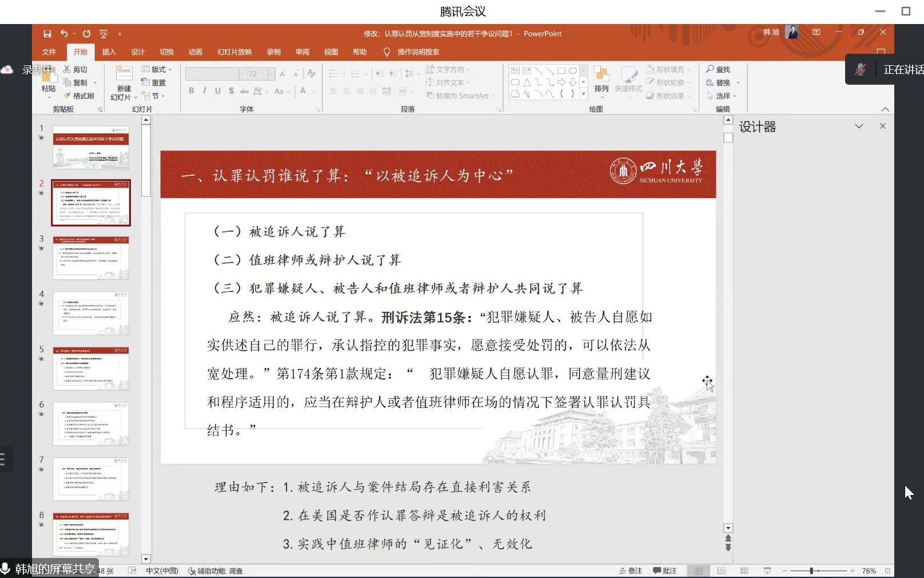
Task: Redo action using the quick access toolbar
Action: point(86,34)
